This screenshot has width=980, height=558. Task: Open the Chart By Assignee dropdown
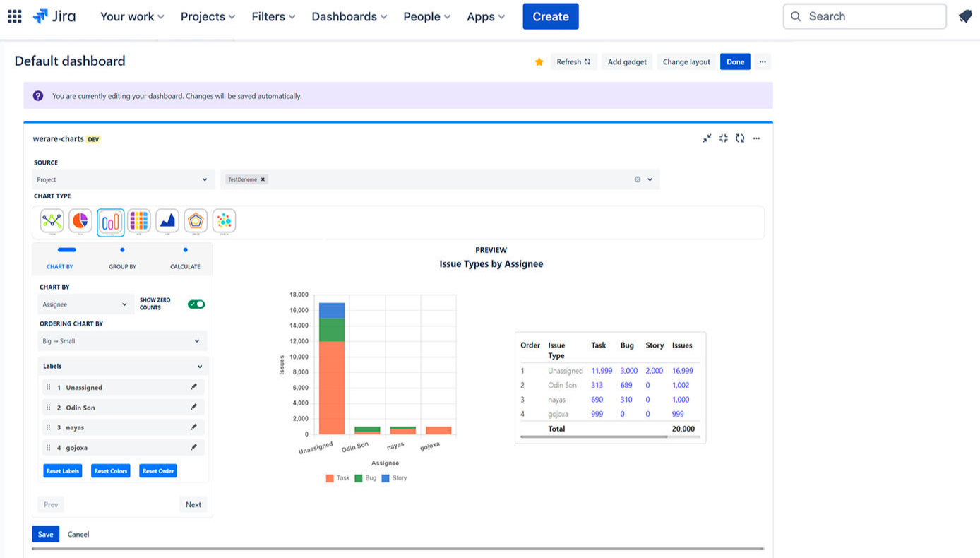pyautogui.click(x=84, y=304)
